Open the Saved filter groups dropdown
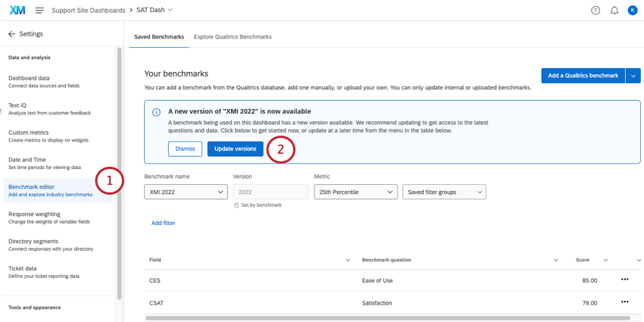 point(444,192)
